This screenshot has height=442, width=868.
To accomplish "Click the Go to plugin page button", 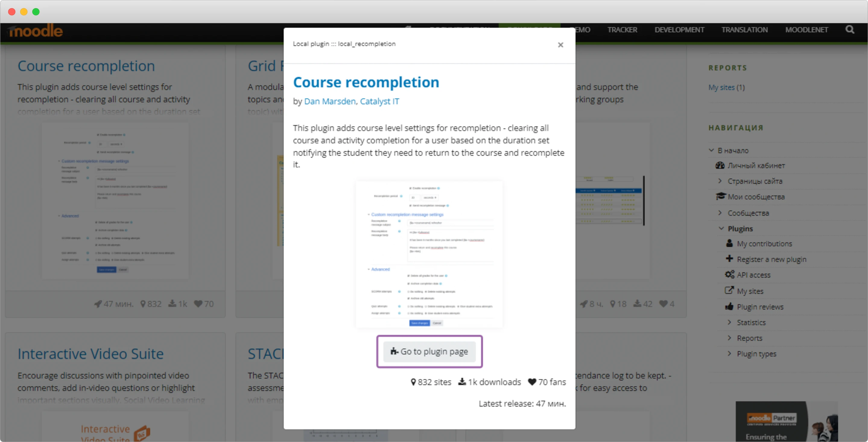I will (x=429, y=351).
